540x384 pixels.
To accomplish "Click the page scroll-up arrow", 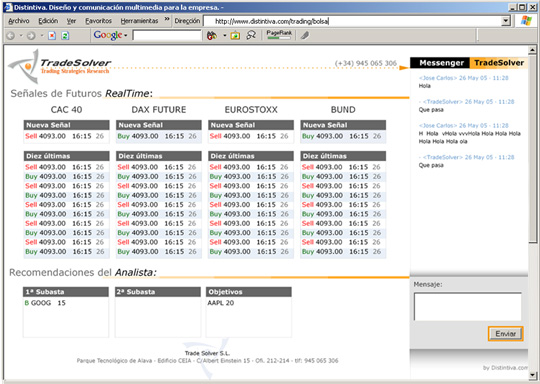I will pyautogui.click(x=532, y=50).
